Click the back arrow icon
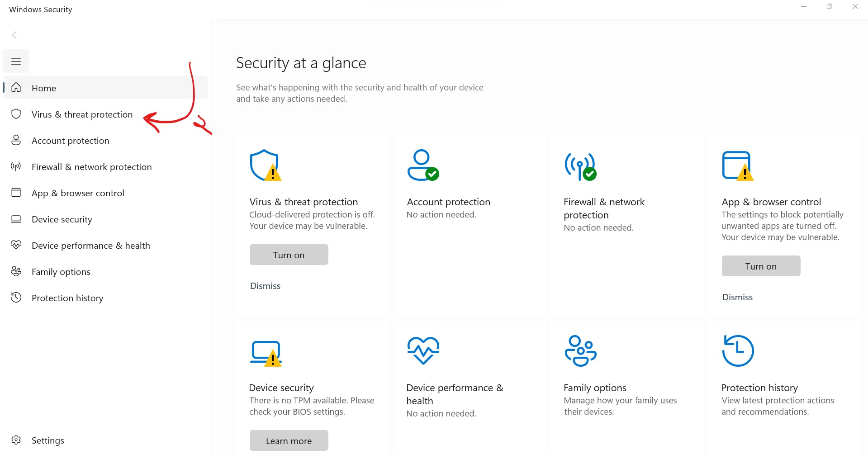The height and width of the screenshot is (454, 868). [x=16, y=35]
